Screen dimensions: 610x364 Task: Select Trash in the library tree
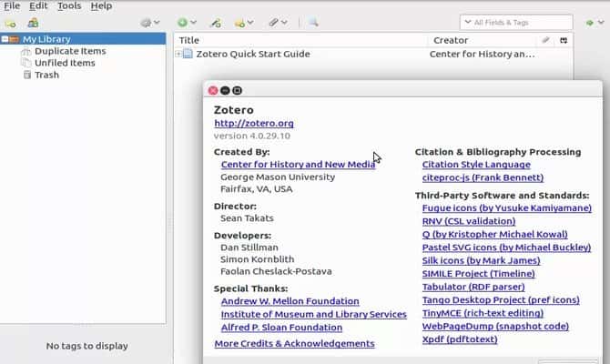coord(46,75)
